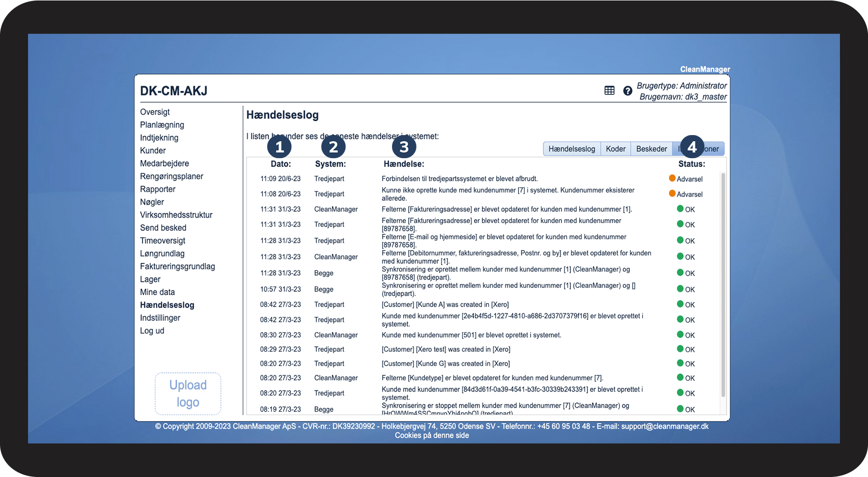Switch to the Hændelseslog tab
Image resolution: width=868 pixels, height=477 pixels.
click(572, 149)
